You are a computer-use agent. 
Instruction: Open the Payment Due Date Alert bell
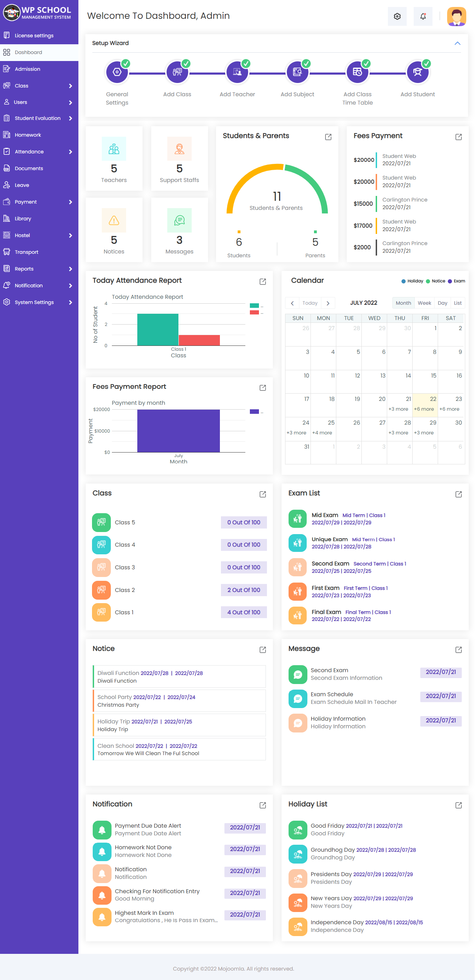click(x=102, y=830)
